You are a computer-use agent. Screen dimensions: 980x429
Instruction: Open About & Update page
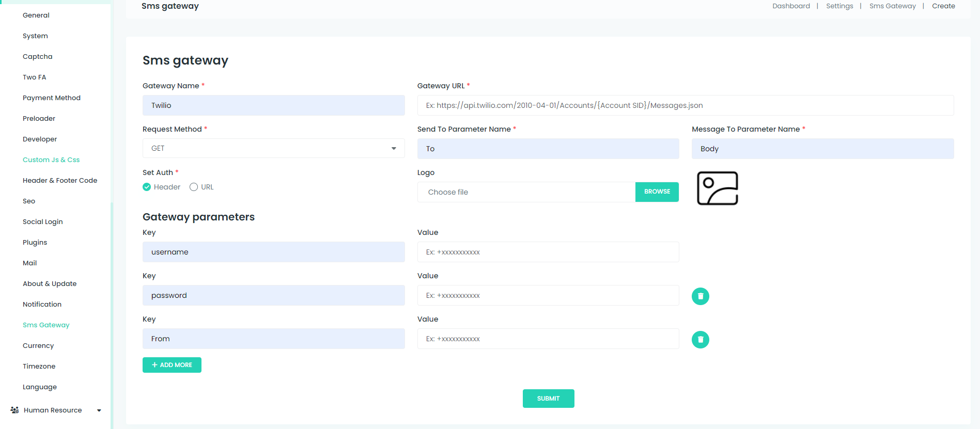pyautogui.click(x=50, y=283)
